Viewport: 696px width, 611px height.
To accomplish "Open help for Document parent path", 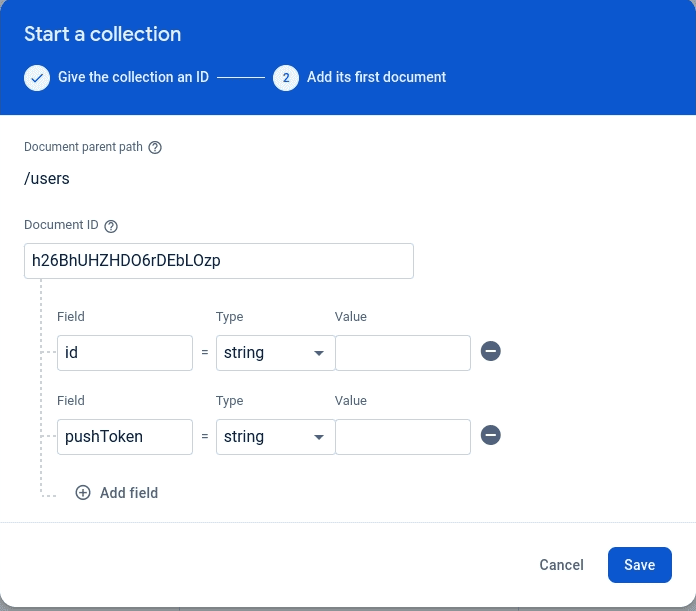I will tap(155, 147).
